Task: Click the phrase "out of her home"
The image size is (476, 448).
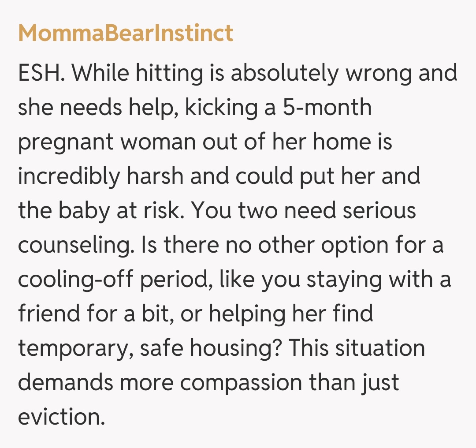Action: pyautogui.click(x=278, y=142)
